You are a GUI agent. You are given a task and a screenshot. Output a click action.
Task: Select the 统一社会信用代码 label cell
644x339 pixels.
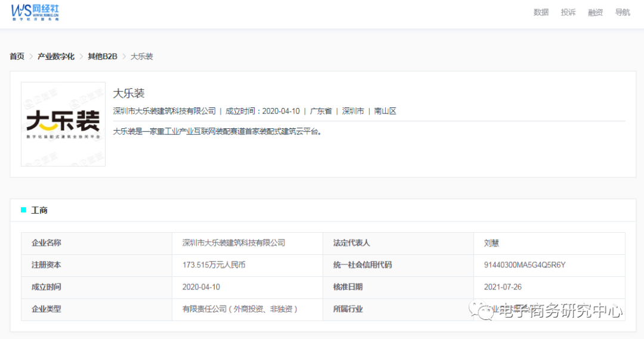(x=398, y=266)
